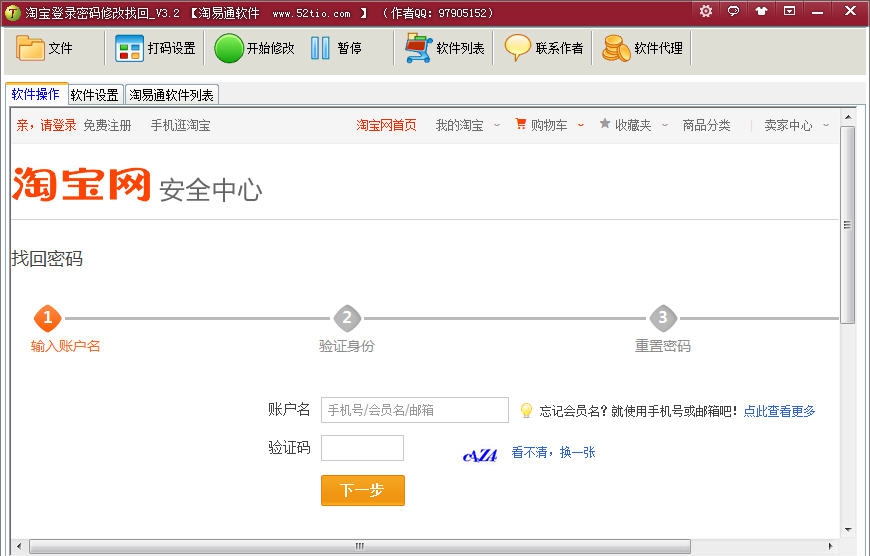Click the chat bubble icon in title bar

734,11
